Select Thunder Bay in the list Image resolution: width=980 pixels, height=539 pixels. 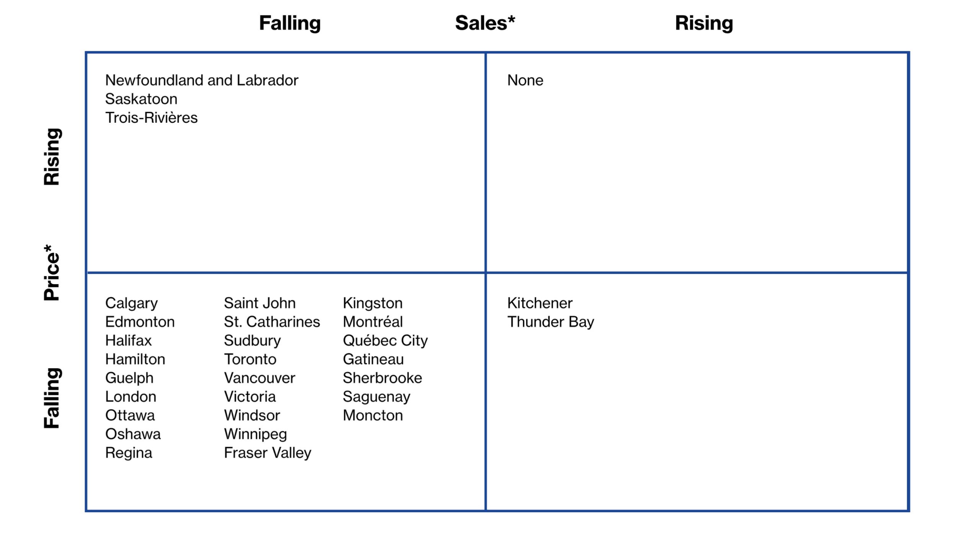click(x=550, y=322)
